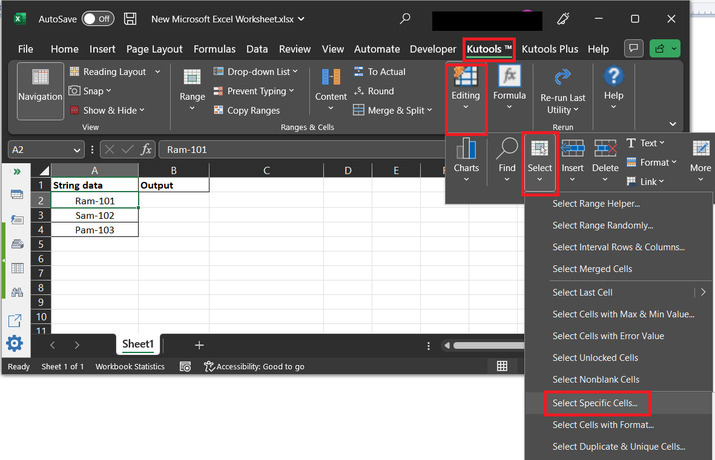Expand the Select Last Cell submenu
Screen dimensions: 715x460
coord(704,292)
